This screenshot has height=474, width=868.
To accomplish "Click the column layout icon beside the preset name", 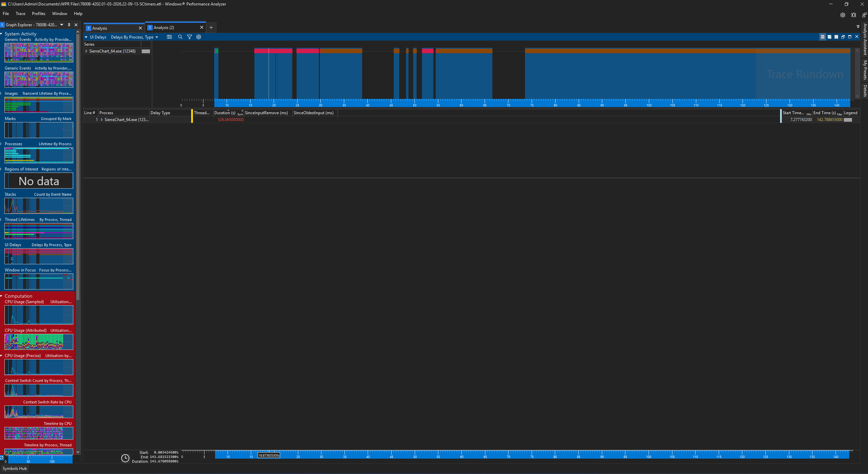I will coord(169,37).
